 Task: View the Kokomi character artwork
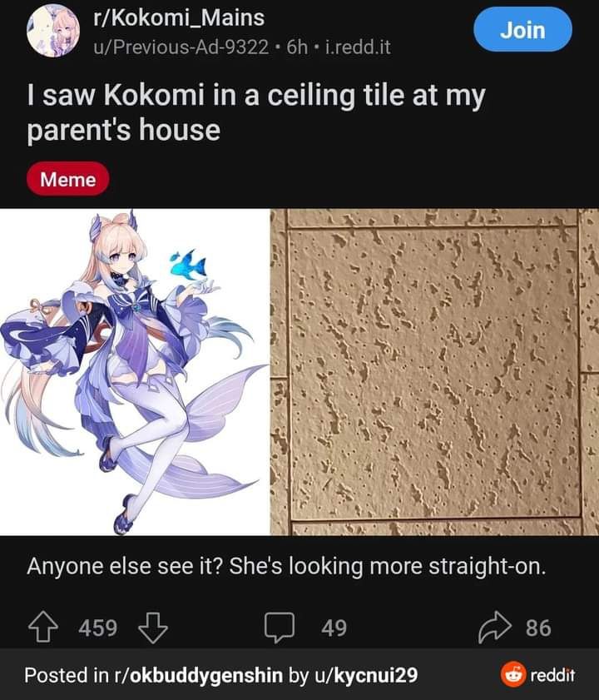click(x=134, y=372)
